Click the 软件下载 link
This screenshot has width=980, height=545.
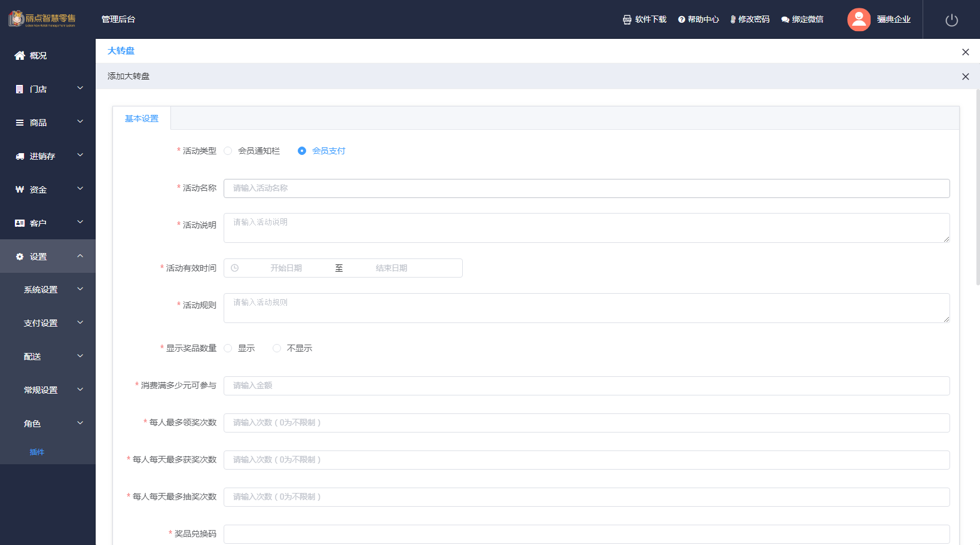pyautogui.click(x=651, y=20)
